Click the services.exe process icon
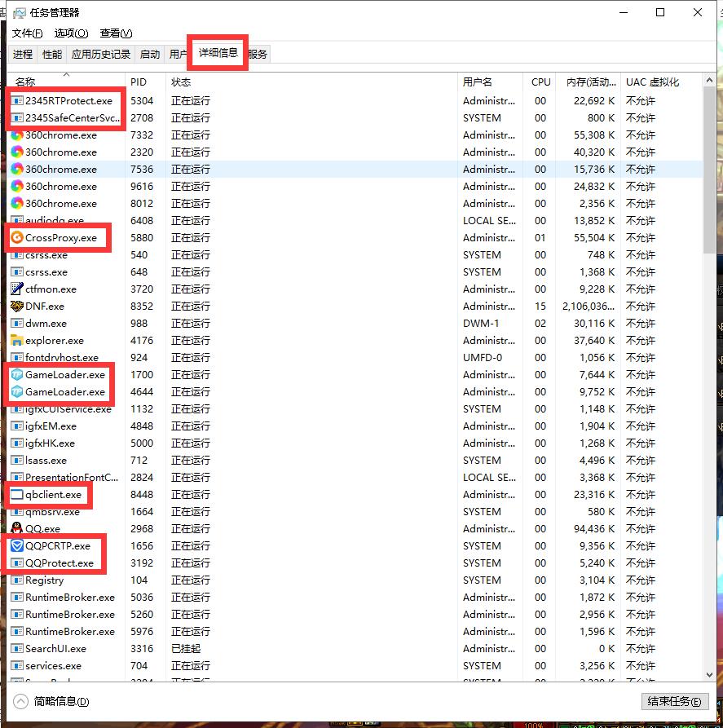This screenshot has width=723, height=728. [17, 666]
